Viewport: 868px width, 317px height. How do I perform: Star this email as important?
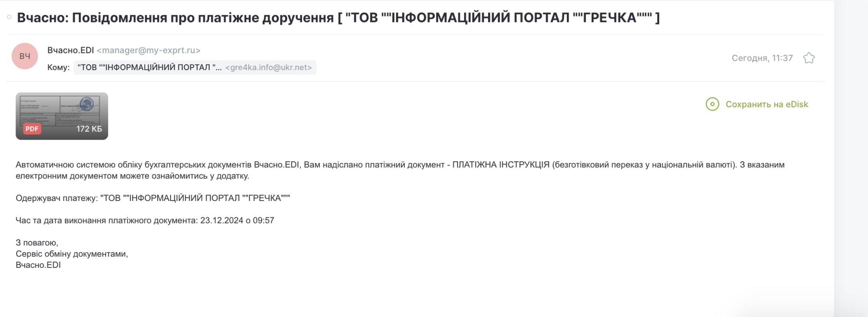(x=809, y=58)
